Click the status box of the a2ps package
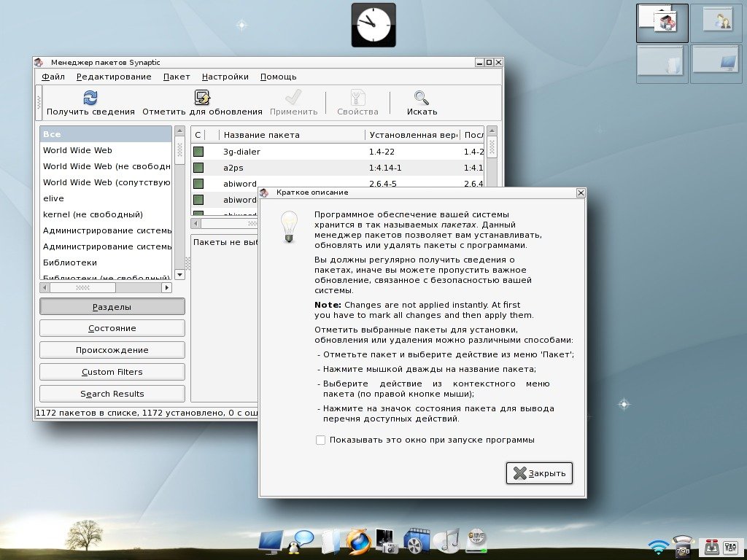Viewport: 747px width, 560px height. [x=198, y=168]
